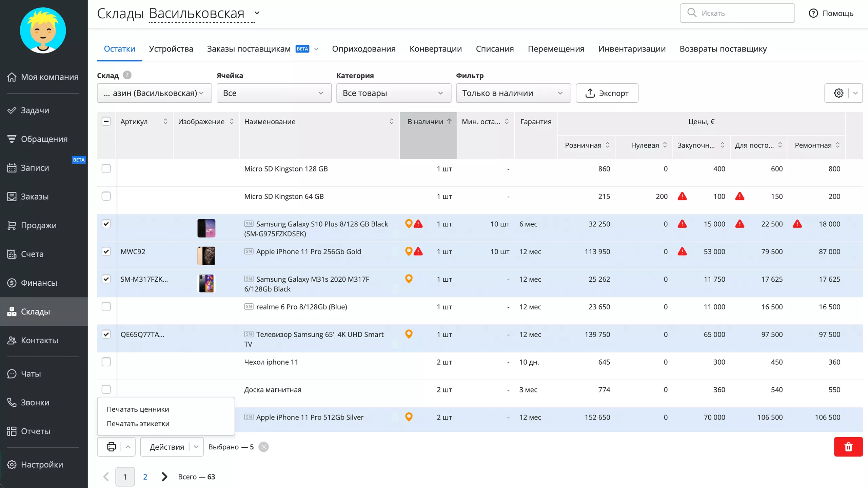
Task: Open the Действия dropdown
Action: 172,447
